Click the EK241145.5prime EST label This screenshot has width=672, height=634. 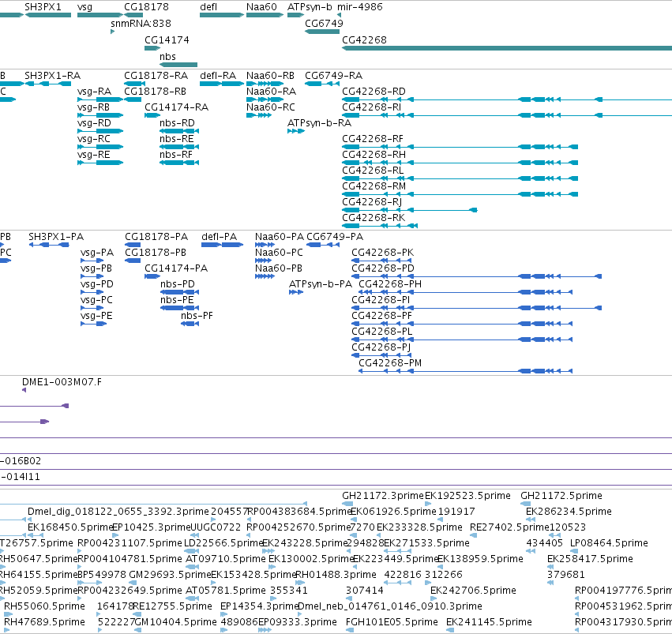[489, 622]
